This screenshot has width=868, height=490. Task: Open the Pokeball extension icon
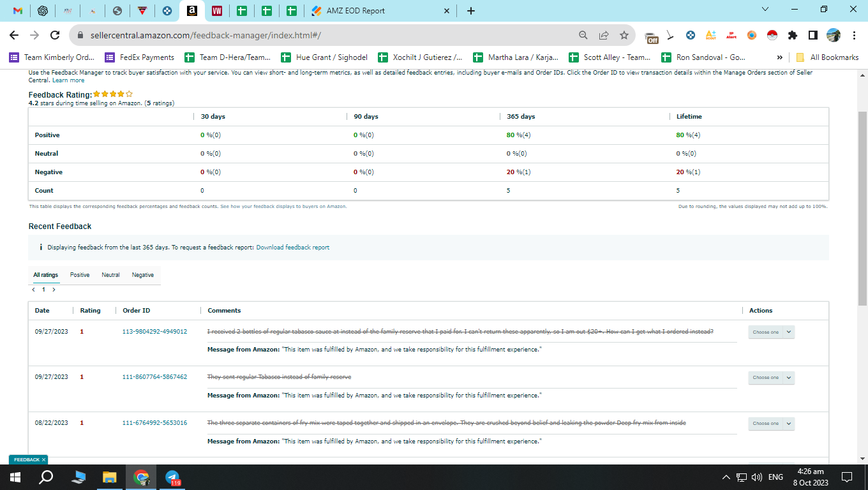click(772, 35)
